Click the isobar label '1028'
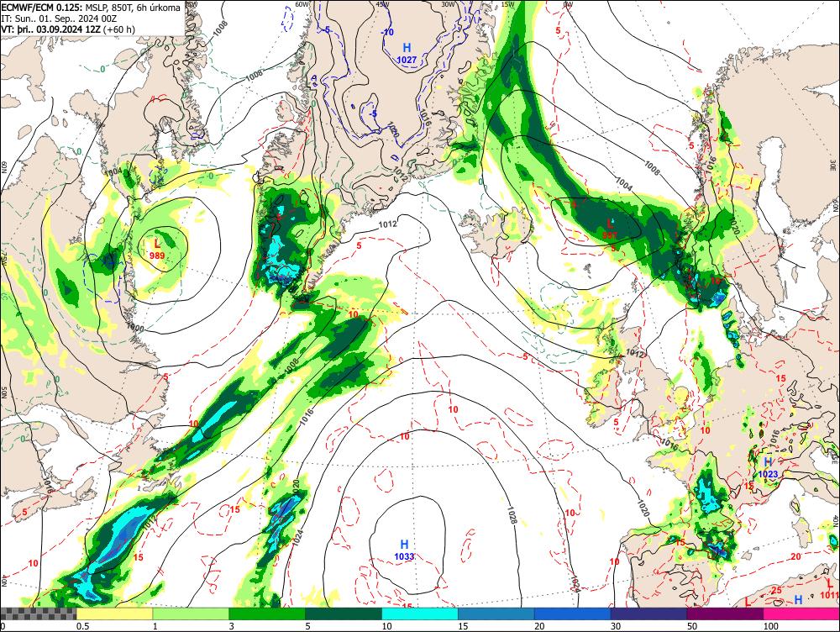The width and height of the screenshot is (840, 632). pos(511,513)
